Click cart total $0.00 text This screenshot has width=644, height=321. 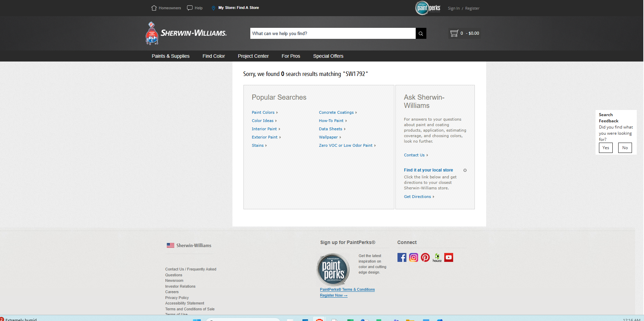tap(473, 33)
